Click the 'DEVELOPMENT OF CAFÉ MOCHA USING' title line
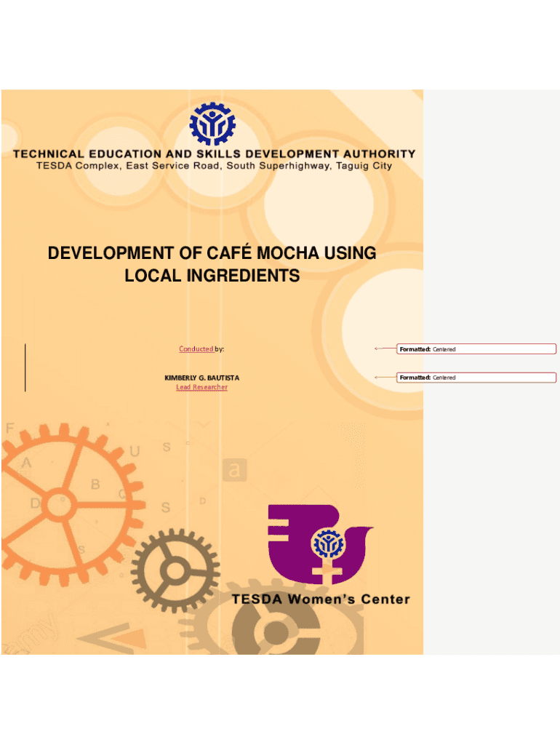This screenshot has height=745, width=560. tap(212, 253)
